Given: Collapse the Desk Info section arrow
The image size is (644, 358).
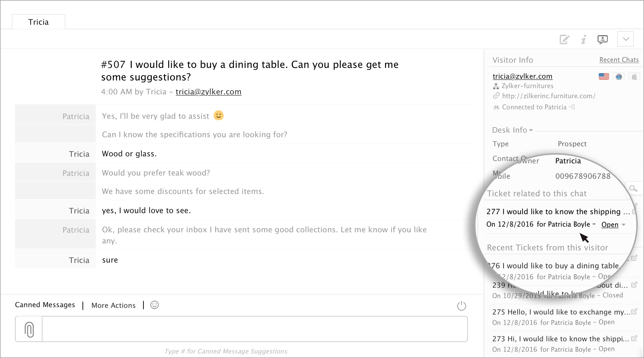Looking at the screenshot, I should [x=531, y=130].
